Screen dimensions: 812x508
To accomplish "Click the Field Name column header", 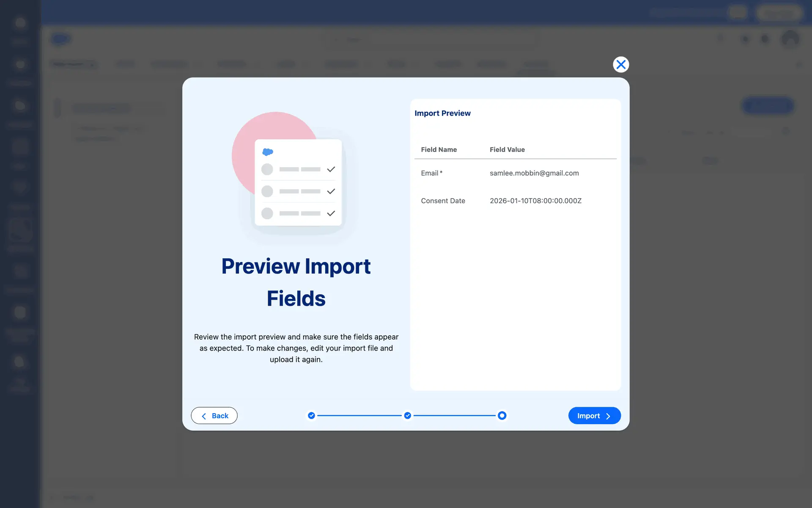I will [439, 149].
